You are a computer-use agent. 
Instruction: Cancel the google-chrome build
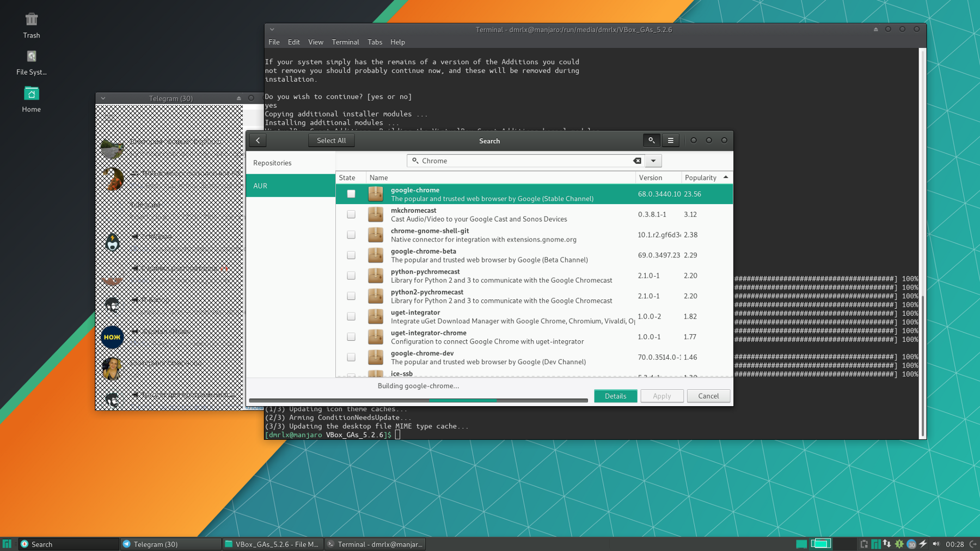pos(708,396)
